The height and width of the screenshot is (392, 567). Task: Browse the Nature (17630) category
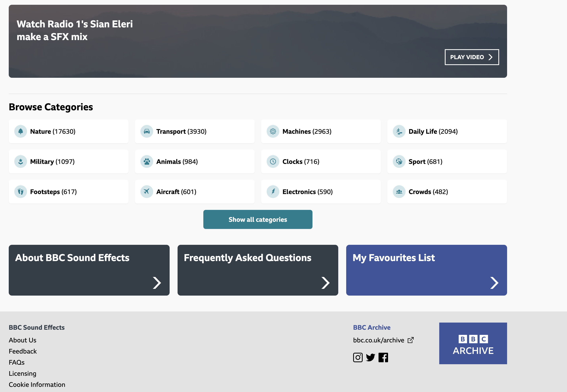click(x=68, y=131)
